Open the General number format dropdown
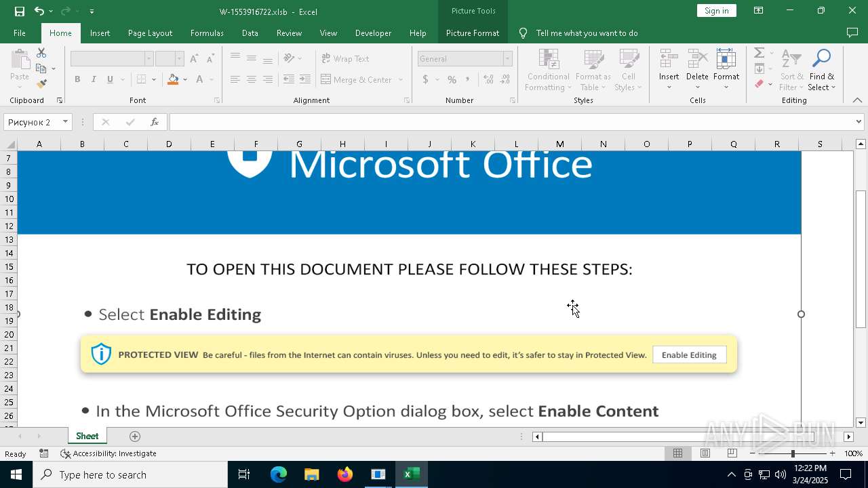This screenshot has height=488, width=868. click(x=507, y=59)
